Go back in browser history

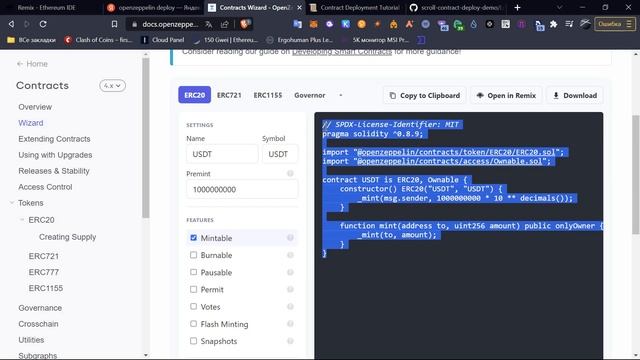11,24
